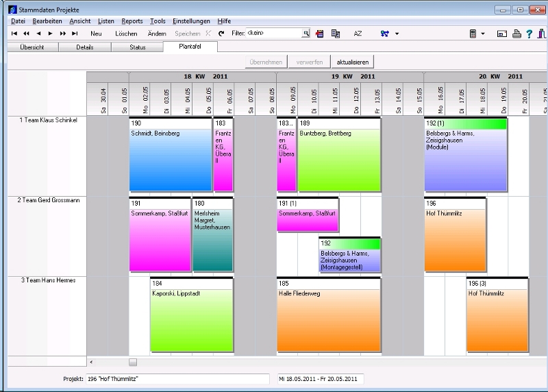Switch to the Status tab
Image resolution: width=548 pixels, height=392 pixels.
[138, 47]
